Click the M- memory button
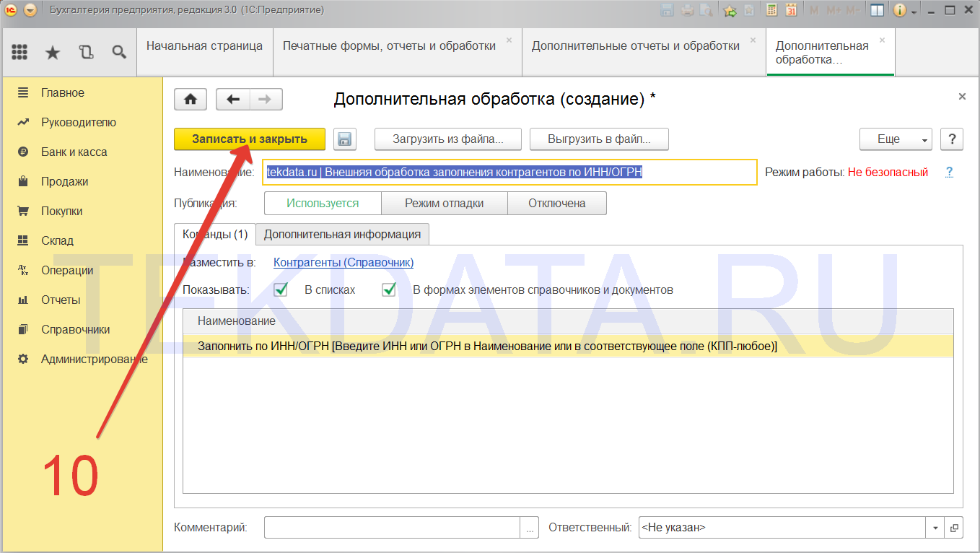The image size is (980, 553). [853, 10]
